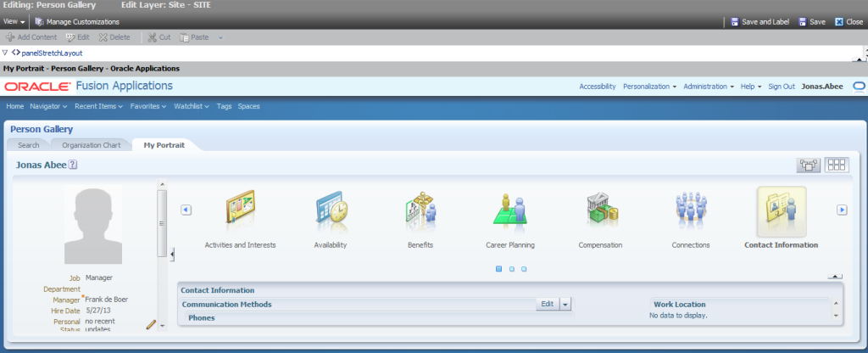Switch to the Search tab
This screenshot has height=353, width=868.
[x=29, y=145]
